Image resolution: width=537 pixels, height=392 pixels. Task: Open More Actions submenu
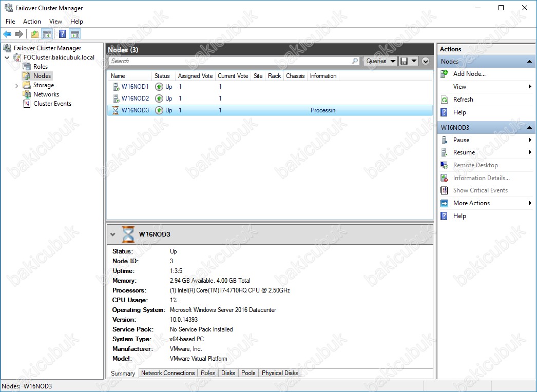(x=486, y=203)
